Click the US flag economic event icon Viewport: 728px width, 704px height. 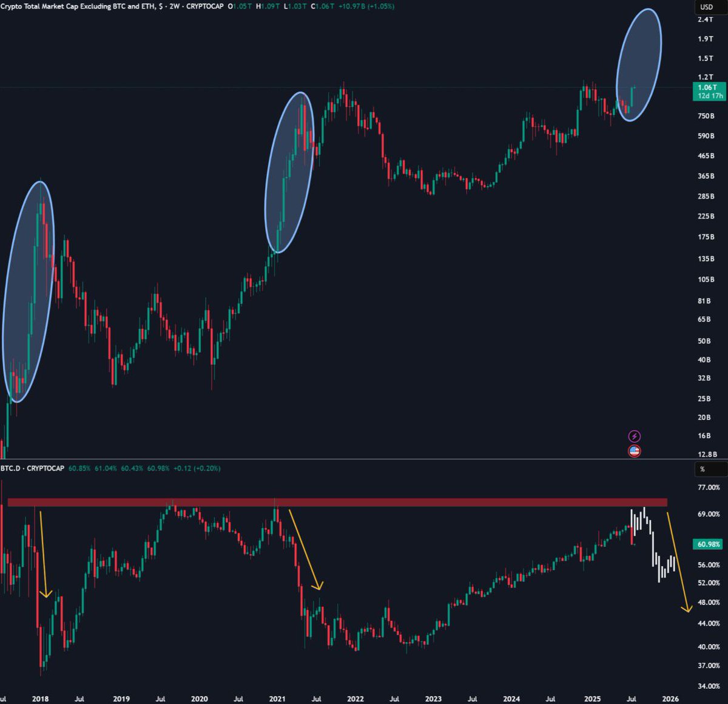[634, 451]
